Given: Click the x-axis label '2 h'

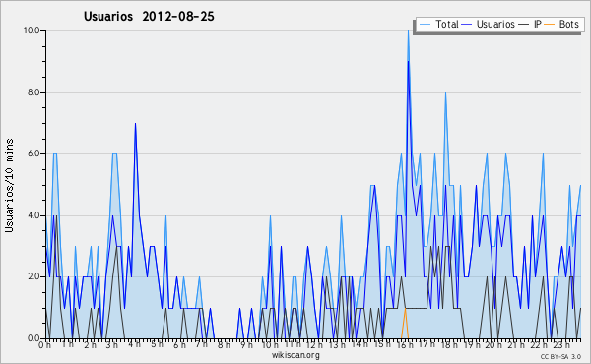Looking at the screenshot, I should point(90,344).
